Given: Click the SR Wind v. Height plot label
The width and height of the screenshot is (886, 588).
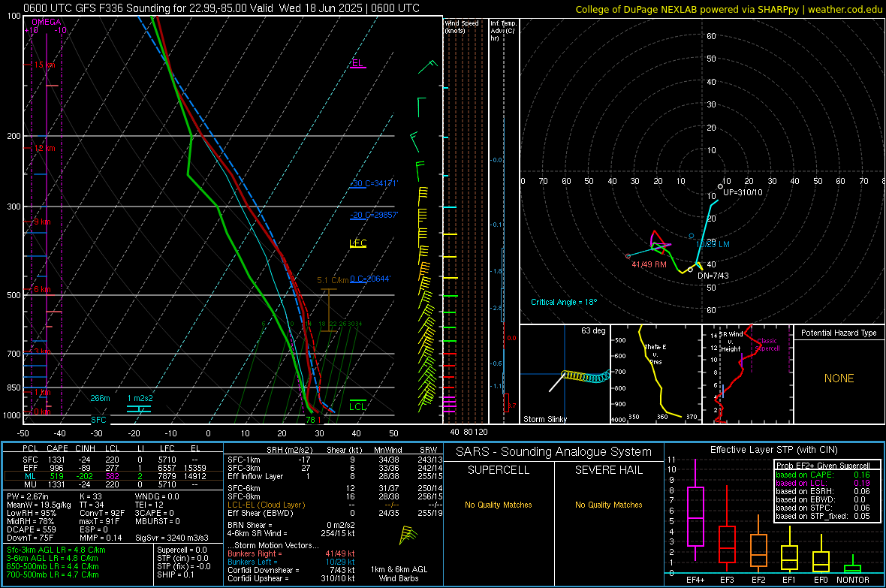Looking at the screenshot, I should click(731, 342).
